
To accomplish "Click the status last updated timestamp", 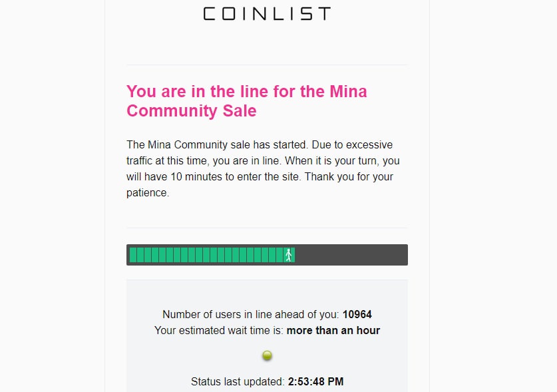I will 315,382.
